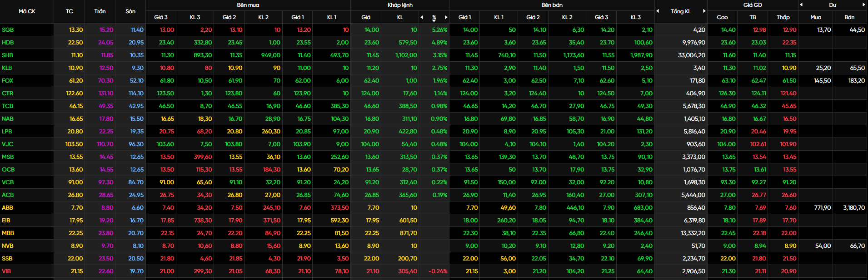The width and height of the screenshot is (868, 280).
Task: Sort by Thấp low price header
Action: (x=783, y=17)
